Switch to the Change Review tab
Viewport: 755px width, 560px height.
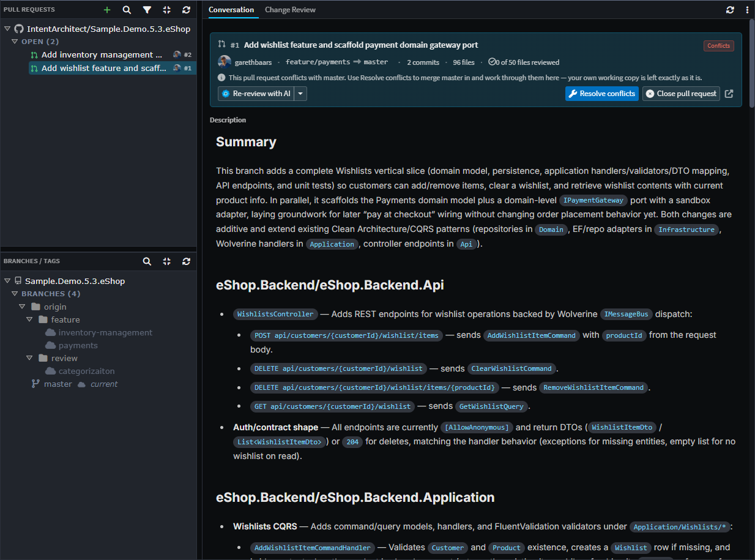point(291,10)
